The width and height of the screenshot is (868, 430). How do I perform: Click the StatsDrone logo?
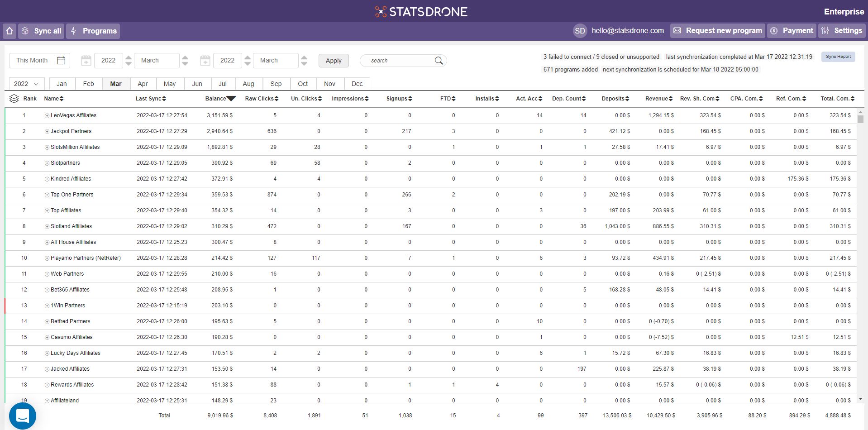coord(421,11)
